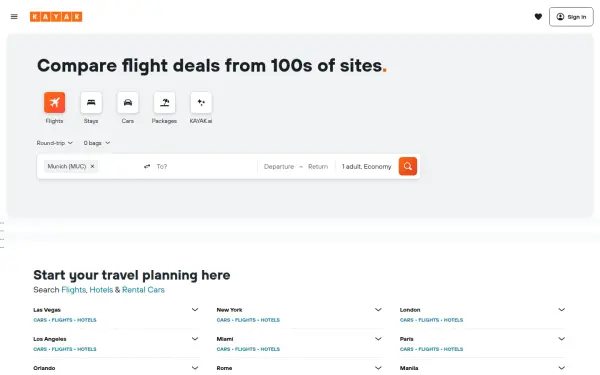Image resolution: width=600 pixels, height=375 pixels.
Task: Click FLIGHTS link under Paris
Action: (429, 349)
